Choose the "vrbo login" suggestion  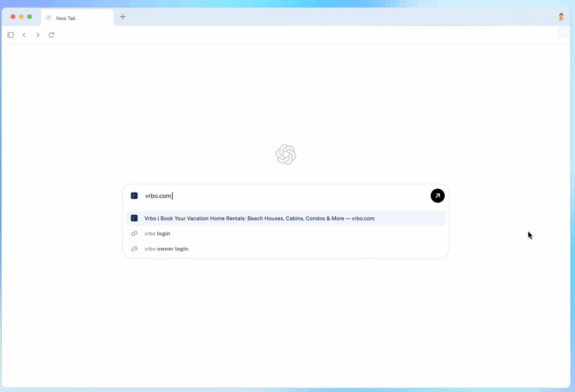[x=157, y=234]
